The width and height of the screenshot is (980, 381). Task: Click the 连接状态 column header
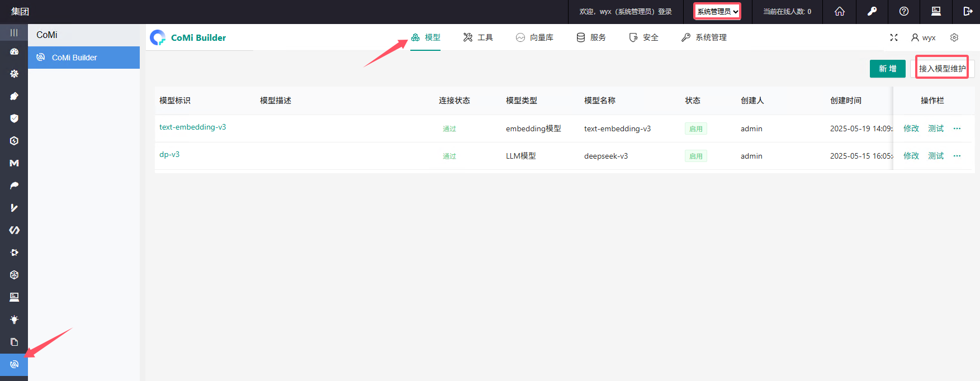(x=455, y=101)
